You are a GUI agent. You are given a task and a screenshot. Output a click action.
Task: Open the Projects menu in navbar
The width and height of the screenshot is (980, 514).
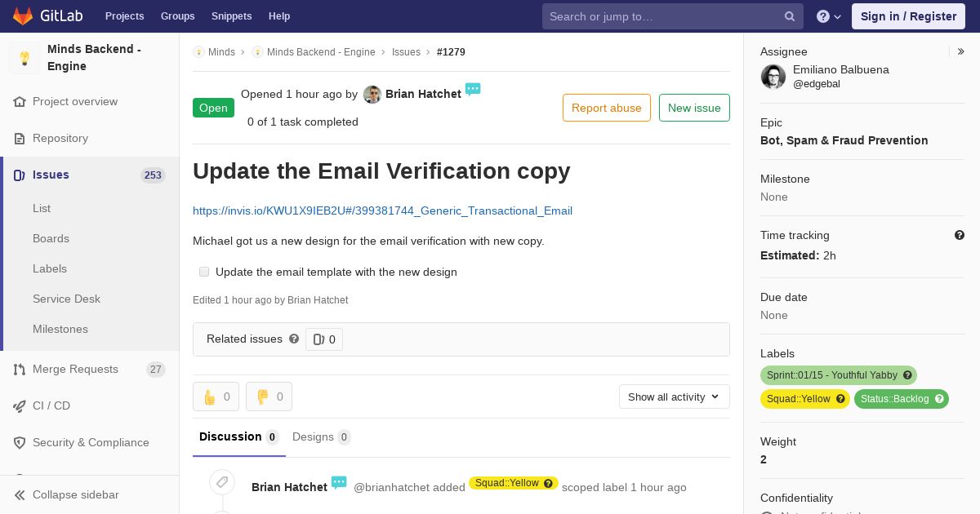[124, 16]
